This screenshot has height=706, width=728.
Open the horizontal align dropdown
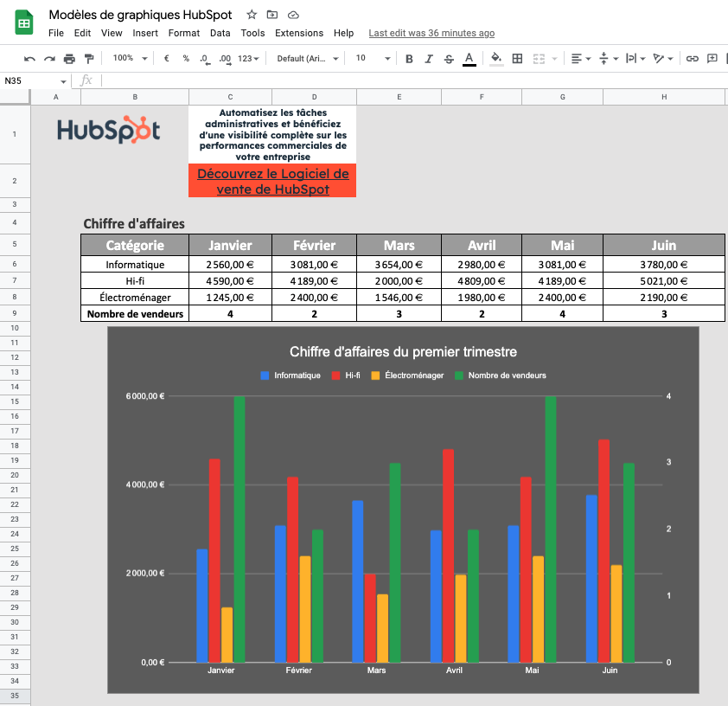(x=580, y=59)
